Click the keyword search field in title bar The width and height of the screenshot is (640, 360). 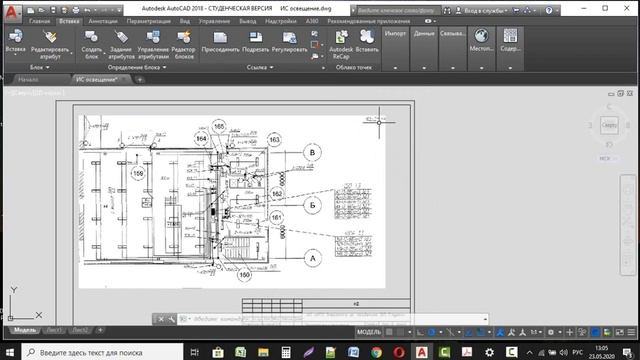tap(398, 10)
